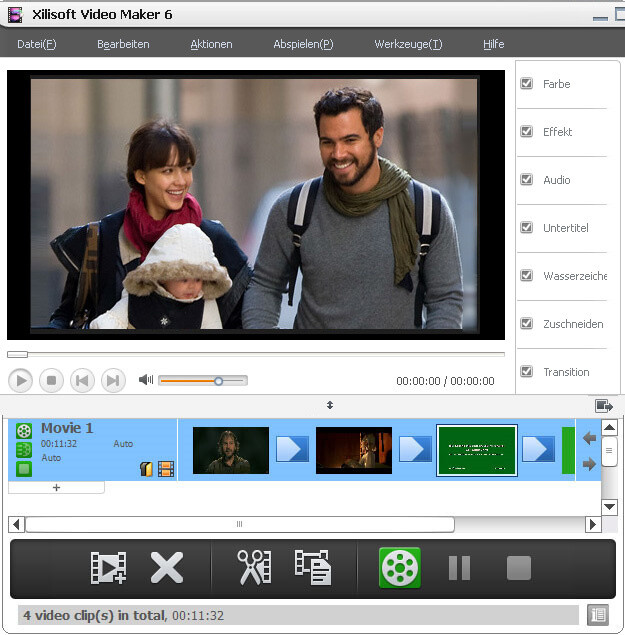625x635 pixels.
Task: Click the export panel icon above timeline
Action: pyautogui.click(x=604, y=405)
